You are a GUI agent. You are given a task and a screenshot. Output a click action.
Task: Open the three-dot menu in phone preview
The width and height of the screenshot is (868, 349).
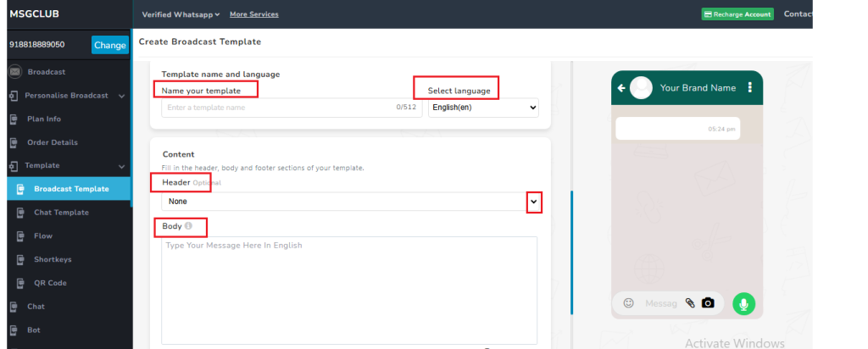749,87
